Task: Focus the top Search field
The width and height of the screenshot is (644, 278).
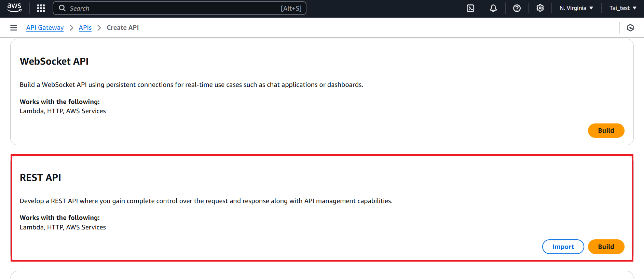Action: [x=179, y=8]
